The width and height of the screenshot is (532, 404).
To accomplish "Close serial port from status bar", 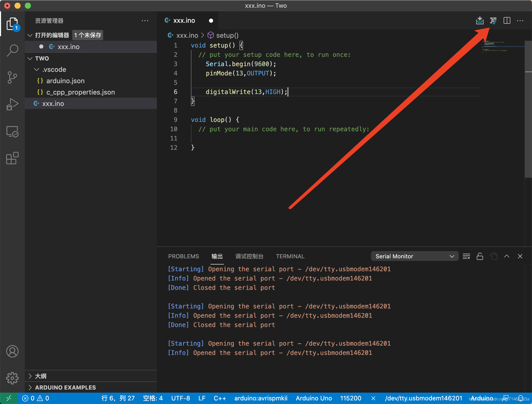I will coord(373,398).
